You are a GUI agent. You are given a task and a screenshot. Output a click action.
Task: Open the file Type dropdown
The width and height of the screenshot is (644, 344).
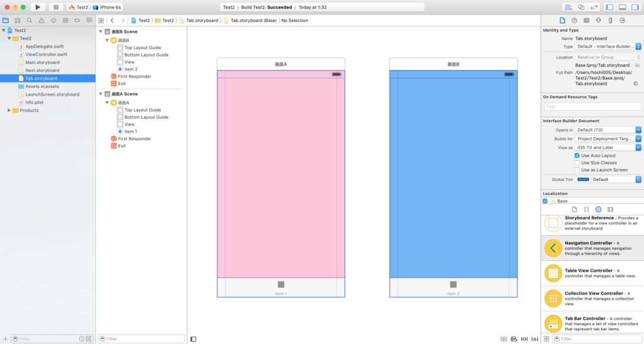(608, 47)
